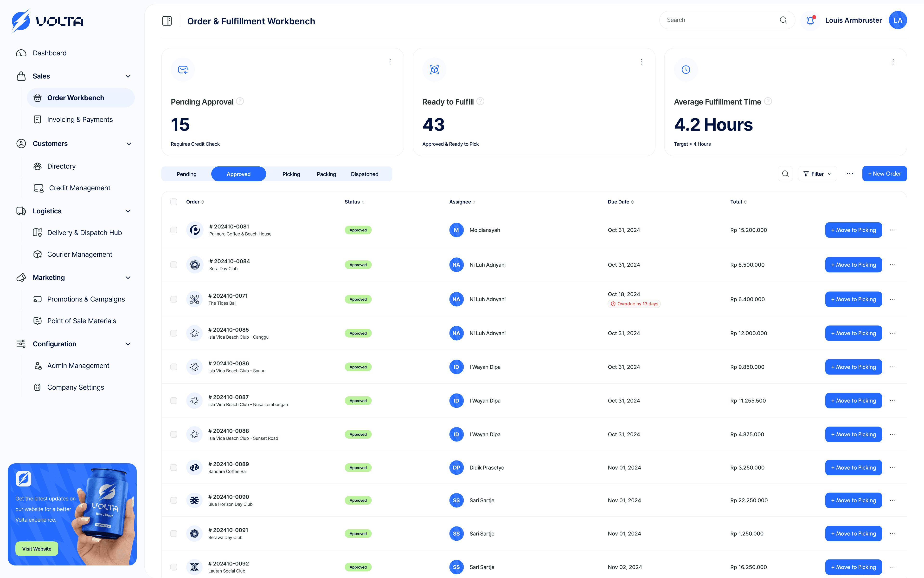This screenshot has width=924, height=578.
Task: Click the Courier Management box icon
Action: 38,255
